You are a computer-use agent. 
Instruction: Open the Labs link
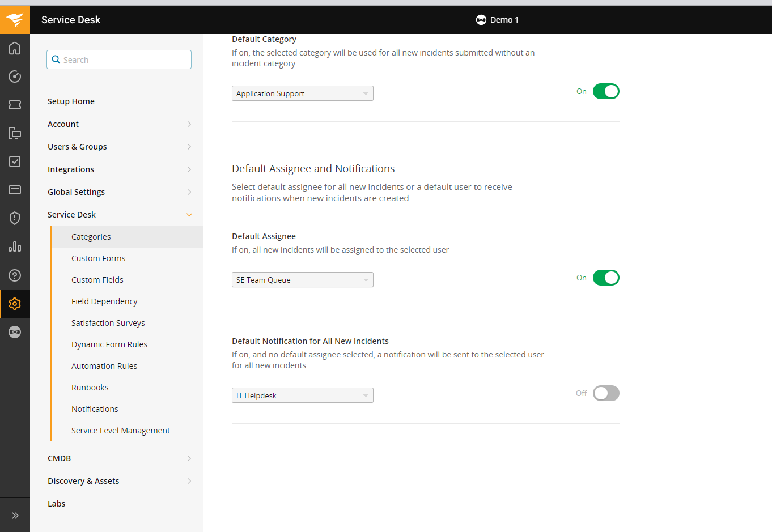click(57, 504)
